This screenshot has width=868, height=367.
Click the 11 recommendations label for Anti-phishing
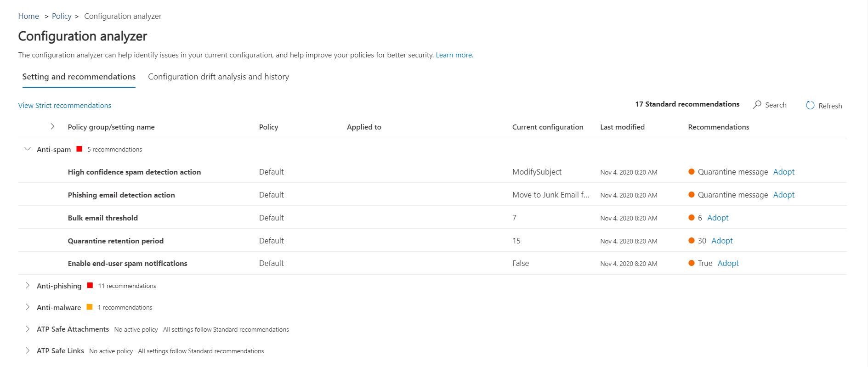[127, 286]
